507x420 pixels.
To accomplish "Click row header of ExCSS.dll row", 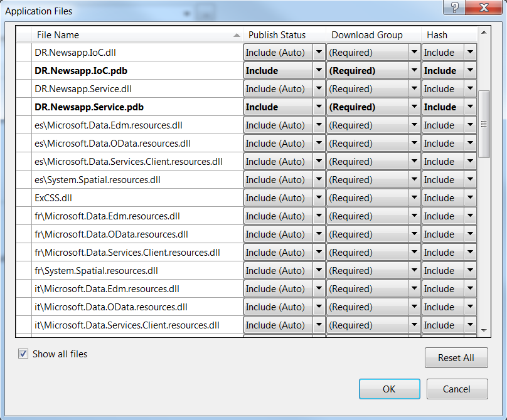I will coord(24,197).
